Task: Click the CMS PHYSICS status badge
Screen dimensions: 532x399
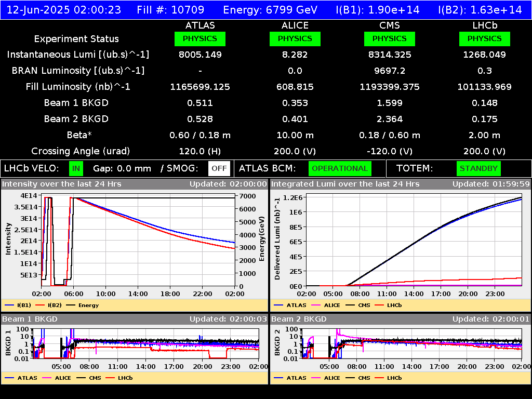Action: pos(390,38)
